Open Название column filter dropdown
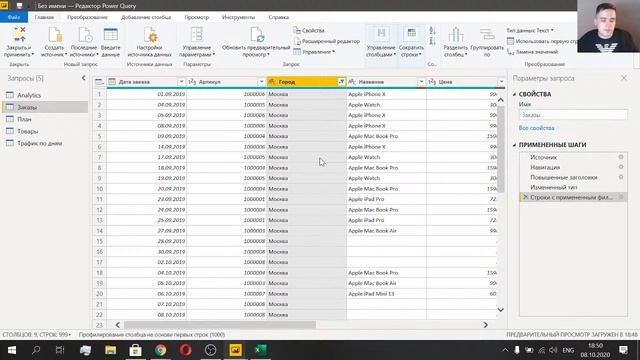The image size is (640, 360). [421, 82]
